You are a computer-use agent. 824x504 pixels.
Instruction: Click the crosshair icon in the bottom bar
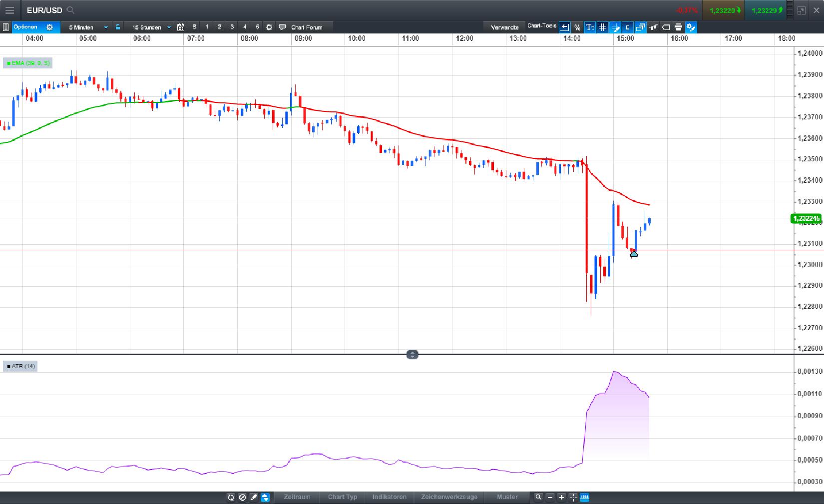573,498
